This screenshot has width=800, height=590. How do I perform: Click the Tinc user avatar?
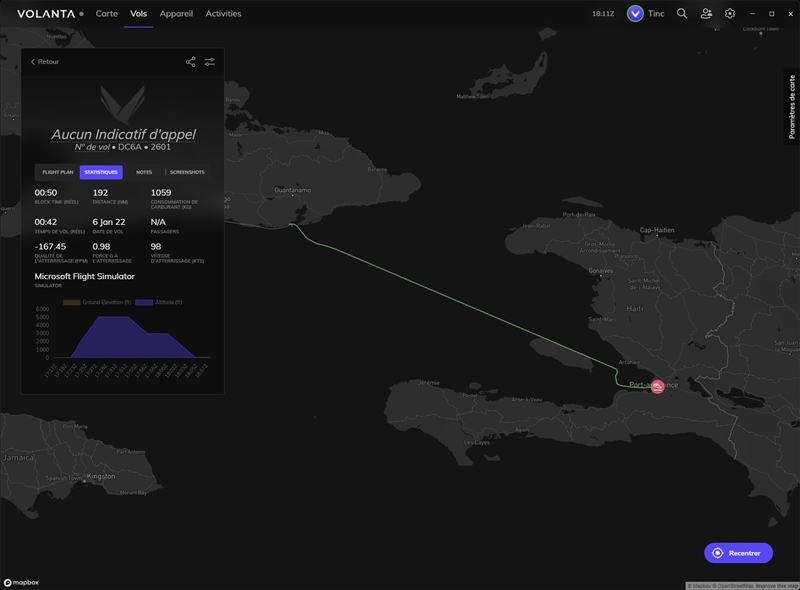coord(635,14)
